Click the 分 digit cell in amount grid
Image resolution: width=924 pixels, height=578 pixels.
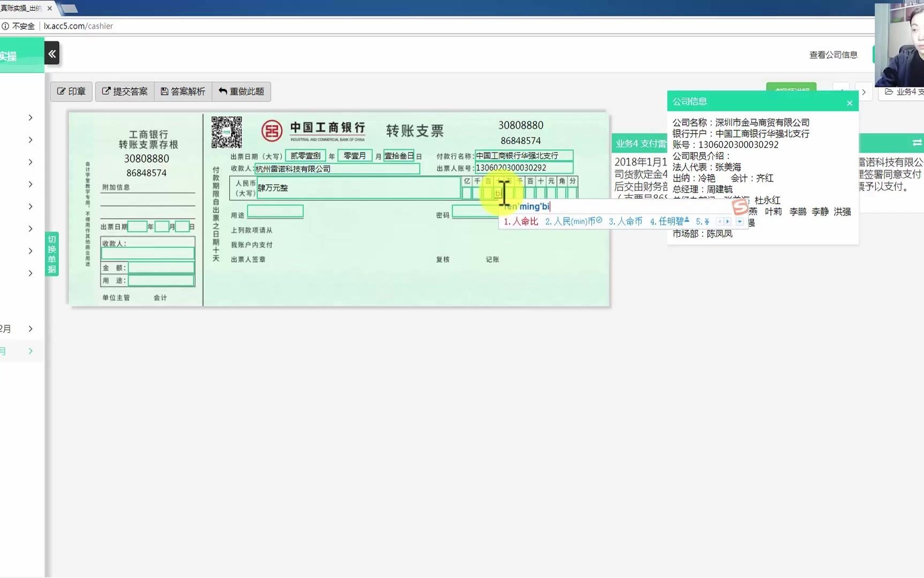click(x=573, y=193)
